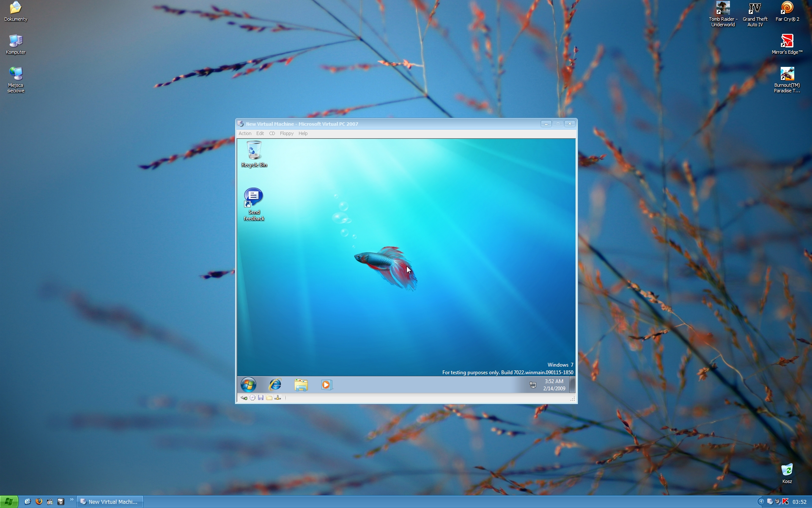Open the Action menu
Screen dimensions: 812x508
[x=244, y=133]
